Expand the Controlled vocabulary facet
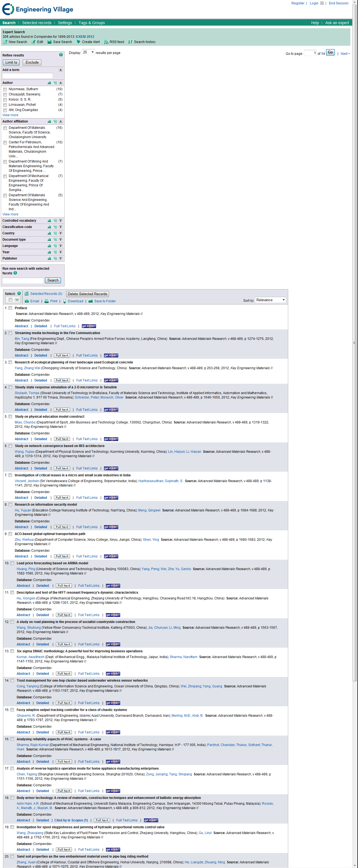Viewport: 358px width, 868px height. coord(60,221)
